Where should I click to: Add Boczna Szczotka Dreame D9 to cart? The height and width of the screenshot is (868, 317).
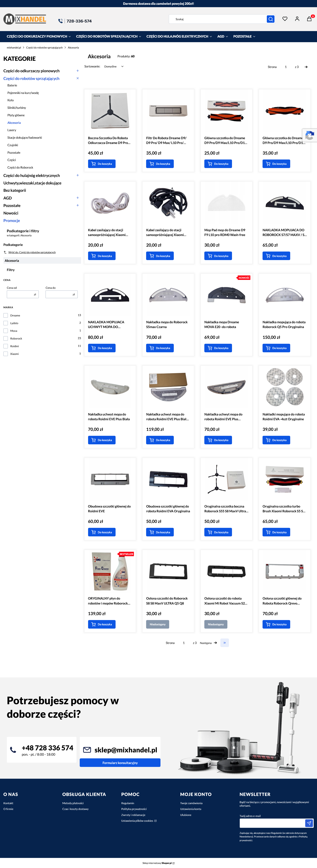(x=102, y=164)
